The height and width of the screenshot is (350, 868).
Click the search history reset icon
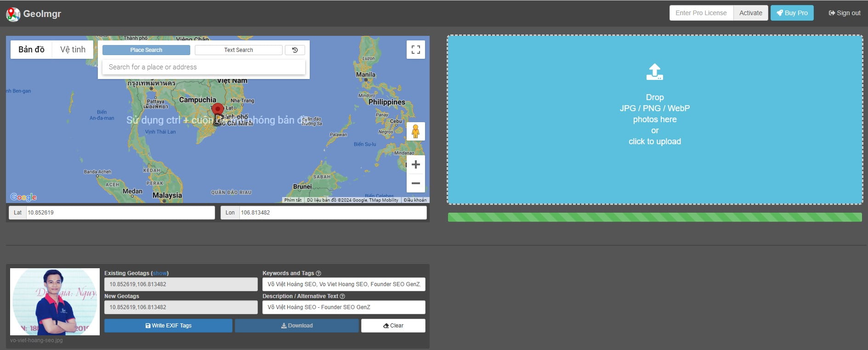pos(295,50)
